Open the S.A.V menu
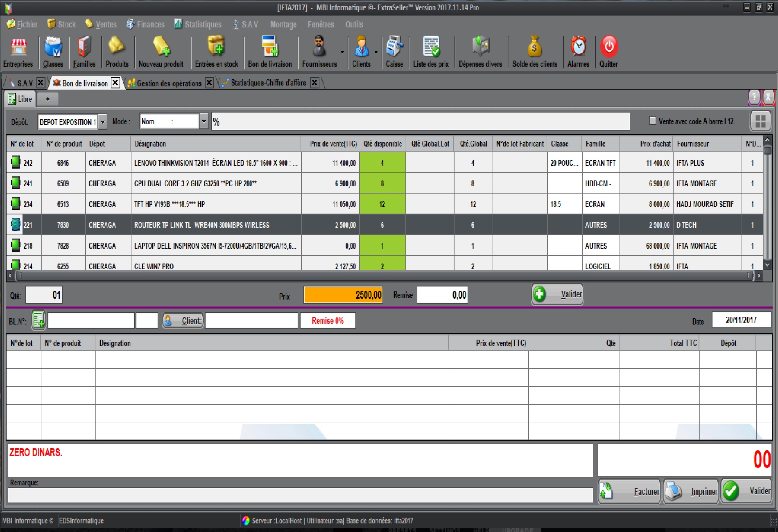Viewport: 778px width, 532px height. 245,24
